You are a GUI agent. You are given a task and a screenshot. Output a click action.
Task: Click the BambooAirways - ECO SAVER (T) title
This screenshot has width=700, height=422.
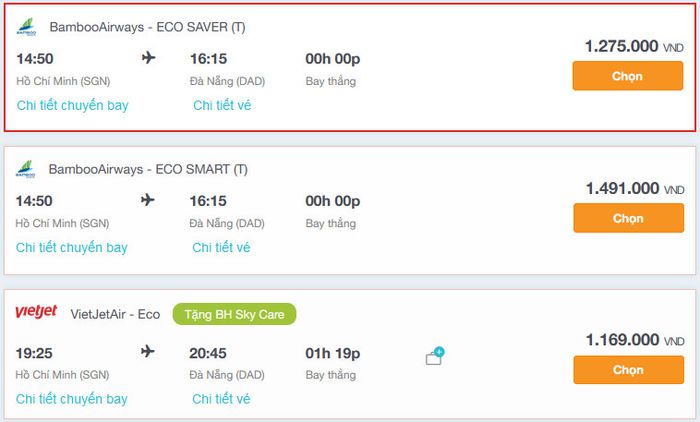point(147,27)
